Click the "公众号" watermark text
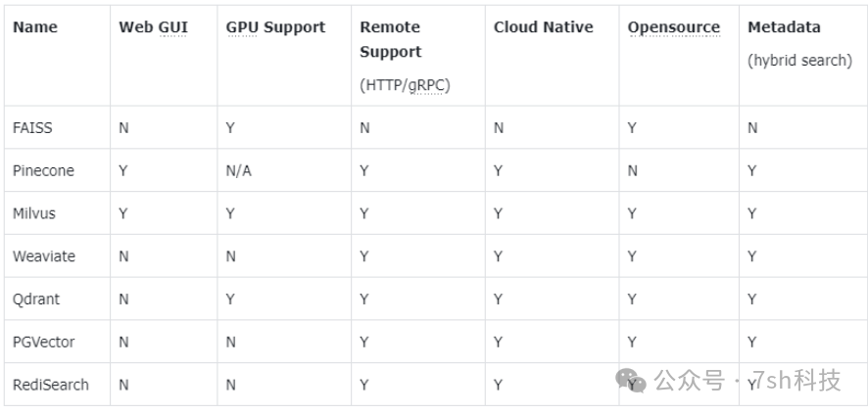 (689, 380)
